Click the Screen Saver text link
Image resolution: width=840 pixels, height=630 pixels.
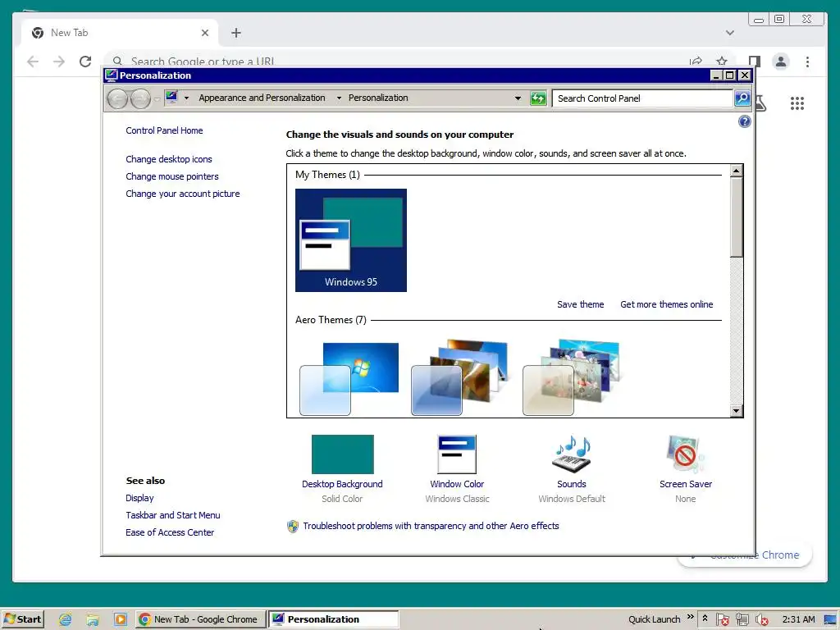coord(686,484)
